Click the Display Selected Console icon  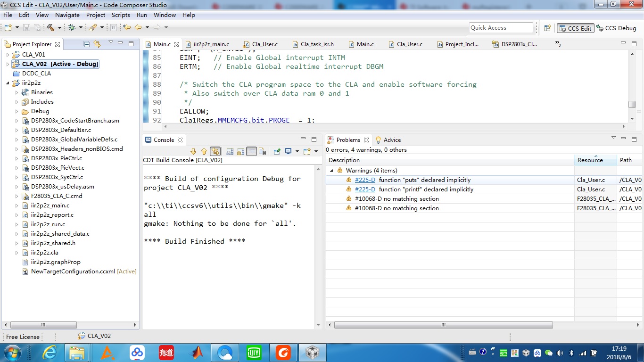point(288,151)
